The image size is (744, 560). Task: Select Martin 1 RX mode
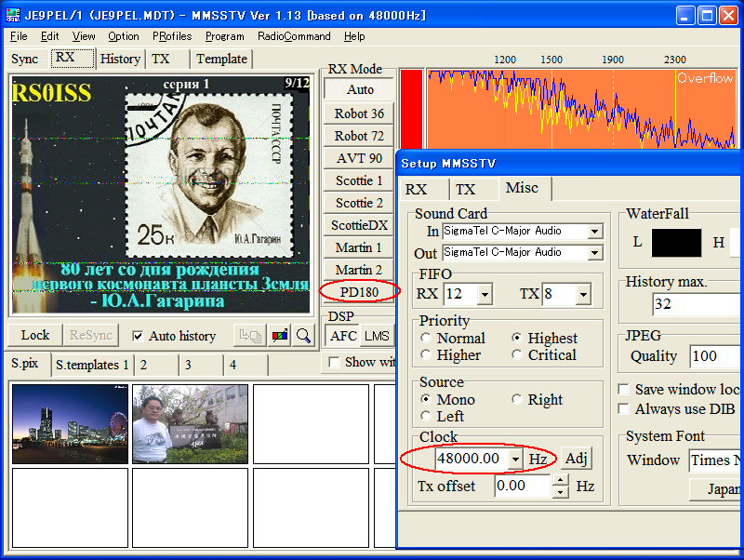[359, 247]
